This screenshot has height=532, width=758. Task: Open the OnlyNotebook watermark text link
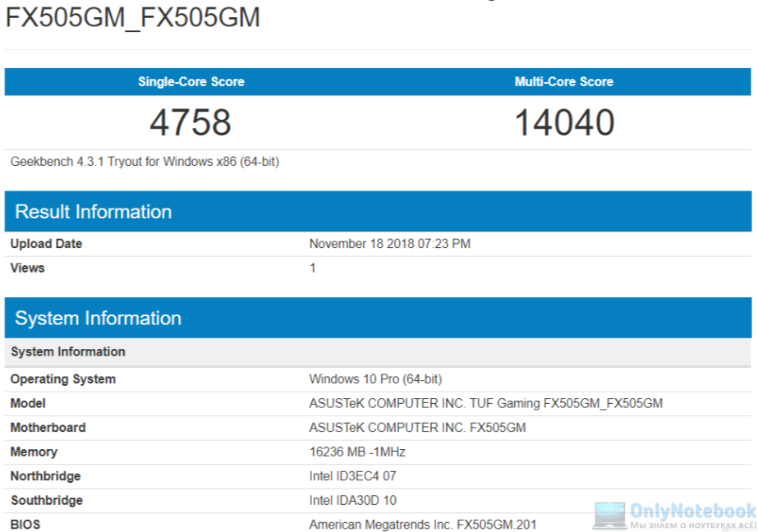pos(691,511)
